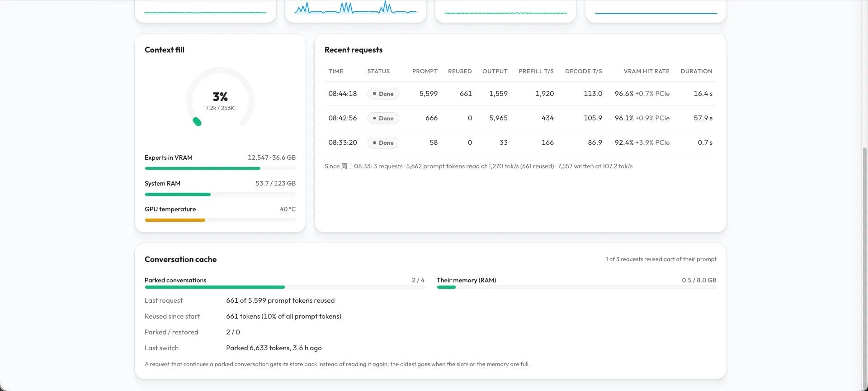The height and width of the screenshot is (391, 868).
Task: Click the Done status badge for 08:42:56
Action: 383,118
